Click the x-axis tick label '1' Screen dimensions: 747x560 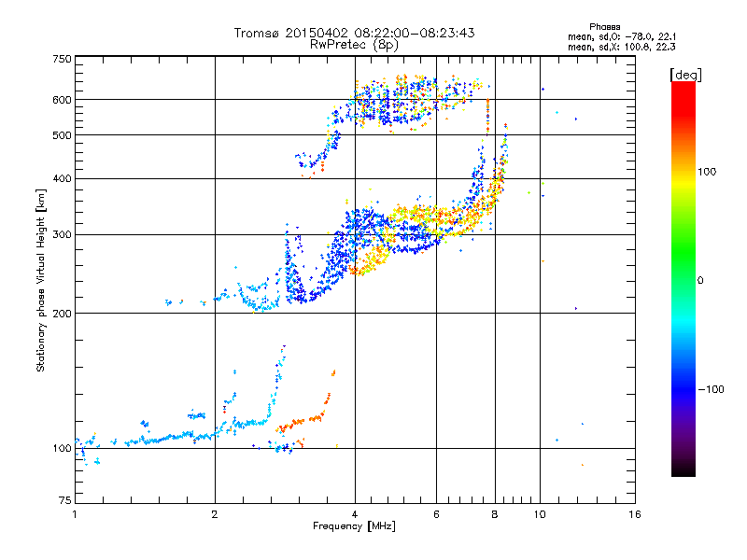tap(75, 514)
